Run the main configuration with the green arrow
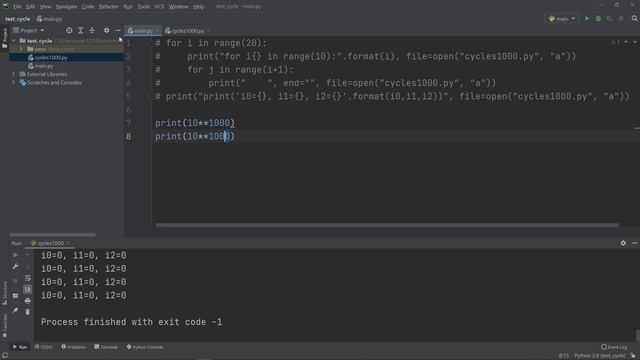The width and height of the screenshot is (640, 360). [x=587, y=19]
